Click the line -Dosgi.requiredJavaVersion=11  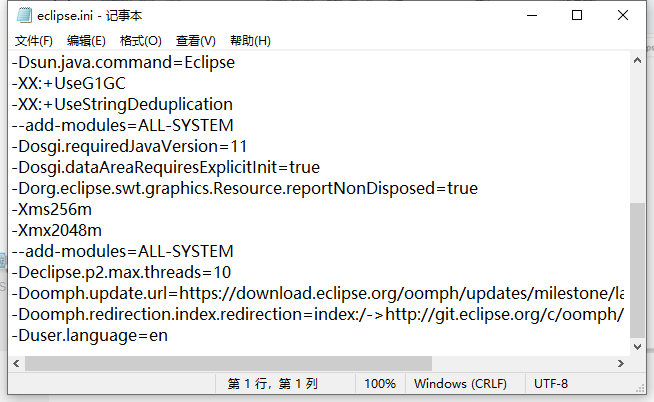click(129, 146)
